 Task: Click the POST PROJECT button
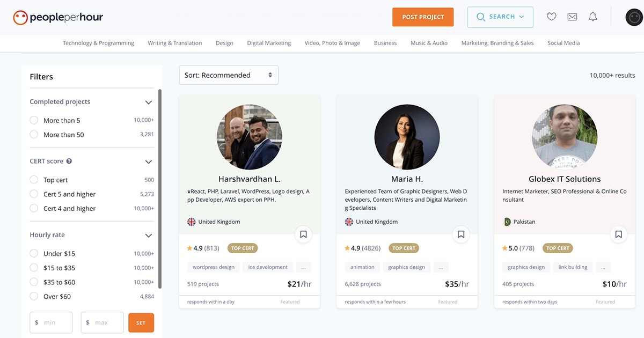(422, 17)
